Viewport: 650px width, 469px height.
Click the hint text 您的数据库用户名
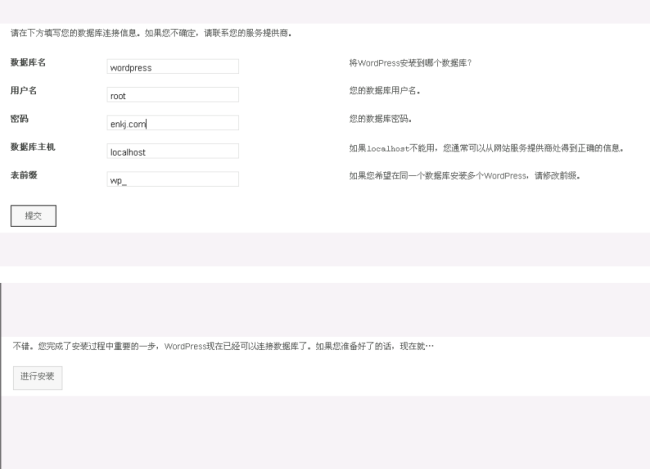point(385,90)
